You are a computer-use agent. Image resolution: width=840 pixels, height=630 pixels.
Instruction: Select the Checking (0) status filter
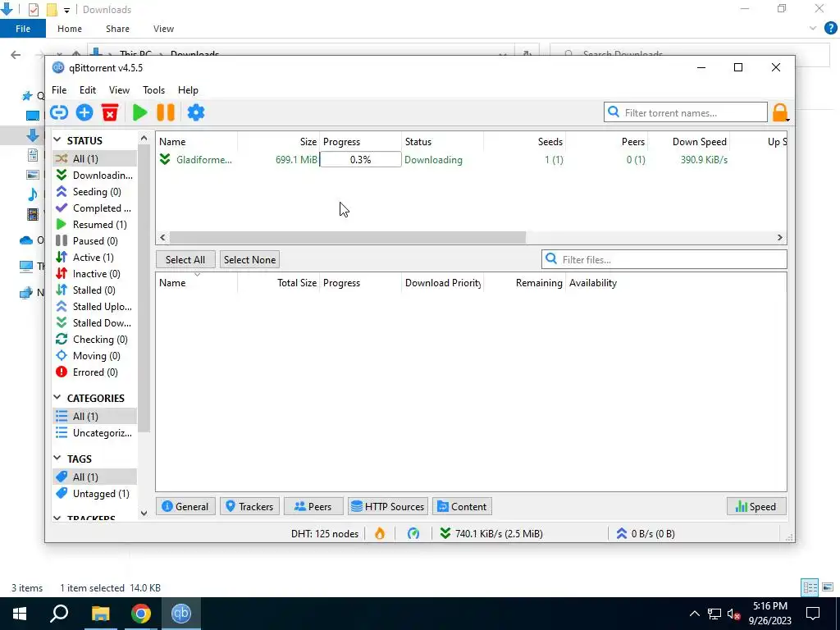(x=95, y=339)
